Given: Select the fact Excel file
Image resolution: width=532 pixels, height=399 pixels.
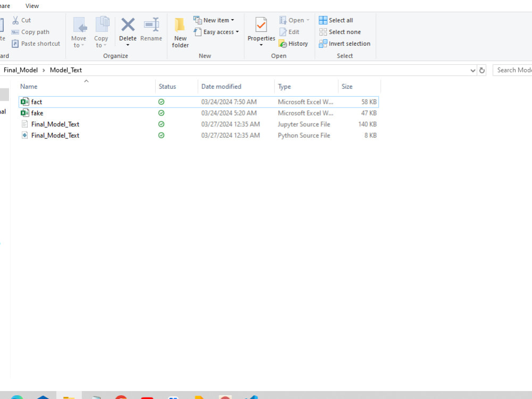Looking at the screenshot, I should pos(198,102).
